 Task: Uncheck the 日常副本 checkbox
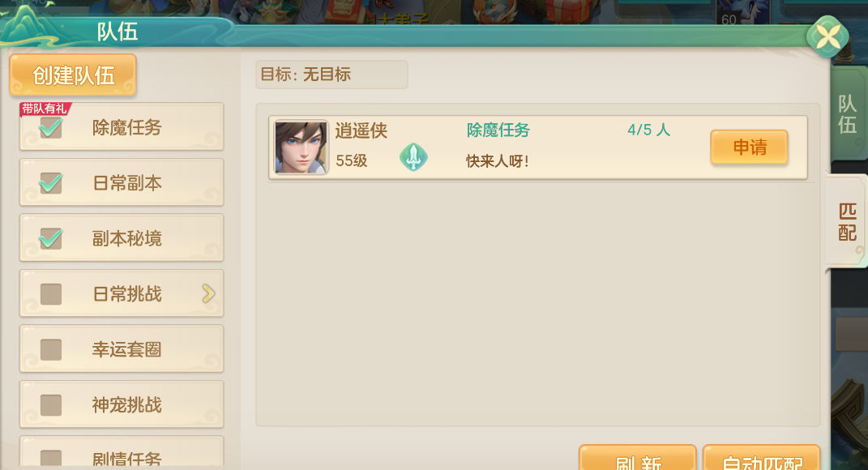pos(50,182)
